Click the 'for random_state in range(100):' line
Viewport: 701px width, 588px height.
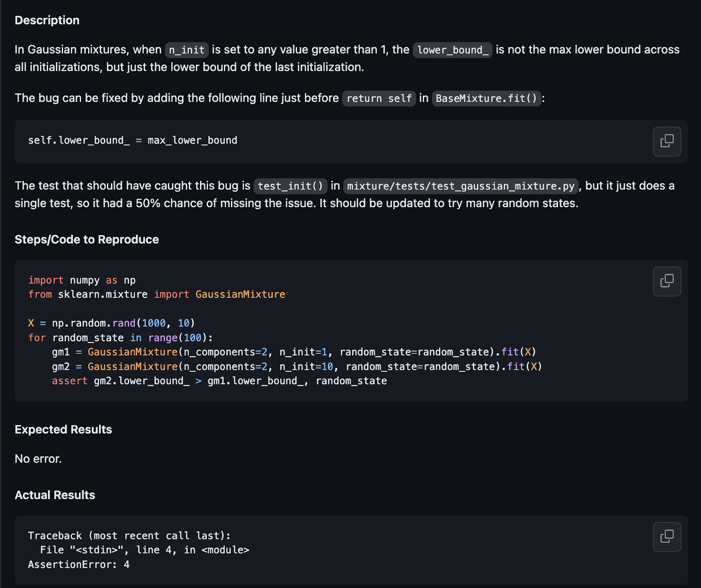[120, 338]
